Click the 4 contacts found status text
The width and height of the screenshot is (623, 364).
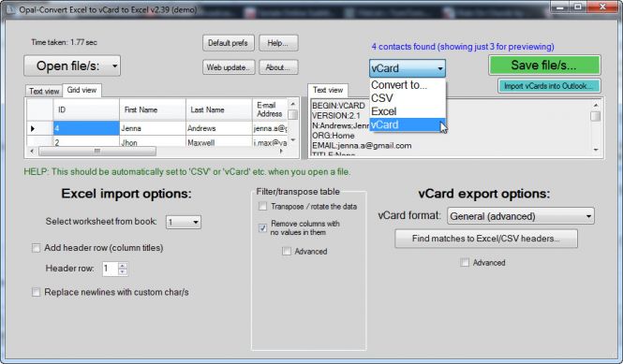coord(463,47)
